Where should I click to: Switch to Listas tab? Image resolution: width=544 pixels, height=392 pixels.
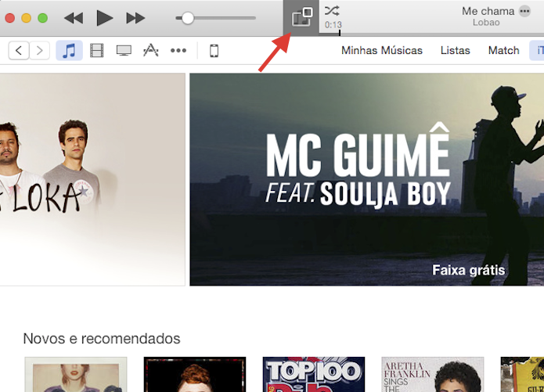tap(456, 51)
